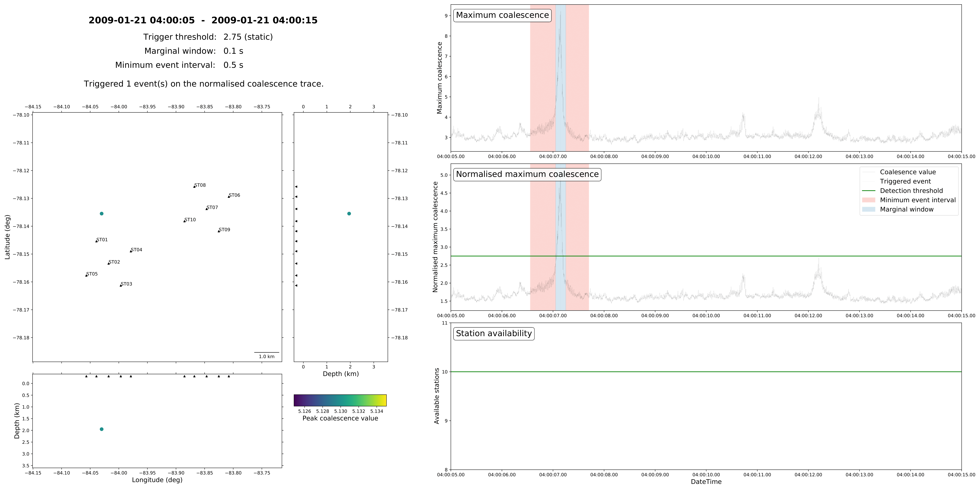The image size is (980, 490).
Task: Select the 'DateTime' axis label
Action: pos(706,482)
